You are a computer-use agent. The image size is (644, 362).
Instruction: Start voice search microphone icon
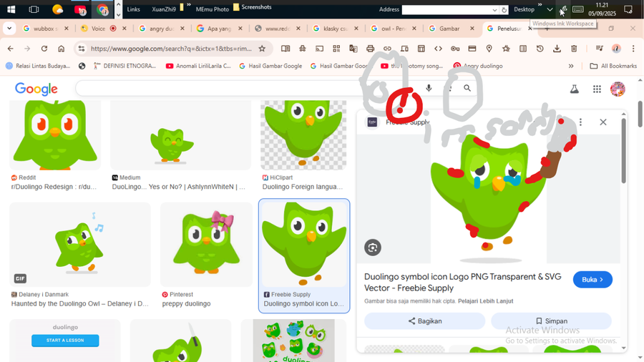click(429, 88)
